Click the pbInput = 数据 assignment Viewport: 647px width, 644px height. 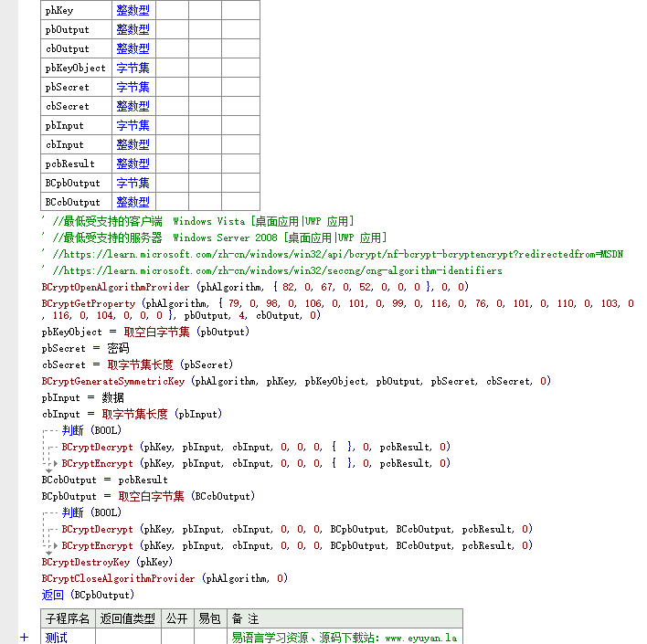pyautogui.click(x=82, y=397)
